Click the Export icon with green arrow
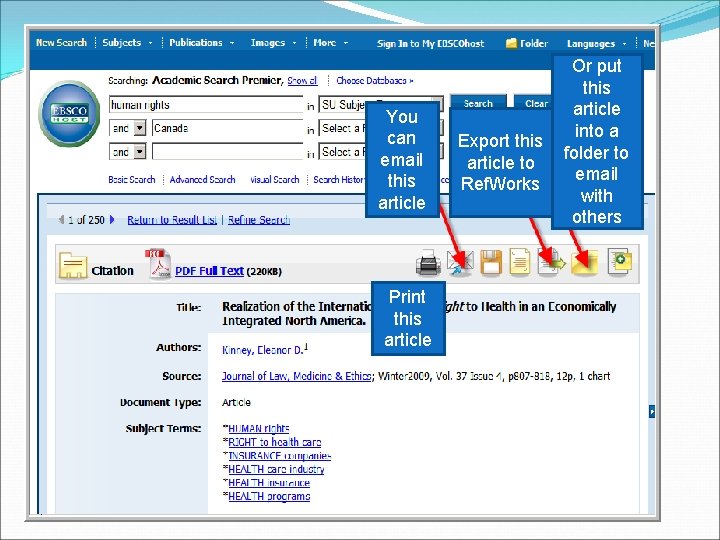720x540 pixels. (551, 263)
